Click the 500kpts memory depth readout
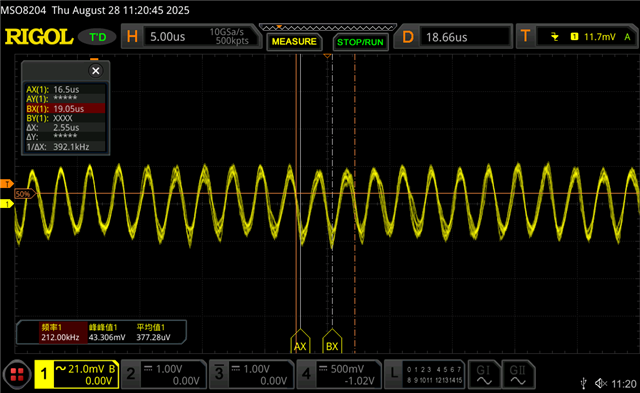The image size is (640, 393). [232, 41]
